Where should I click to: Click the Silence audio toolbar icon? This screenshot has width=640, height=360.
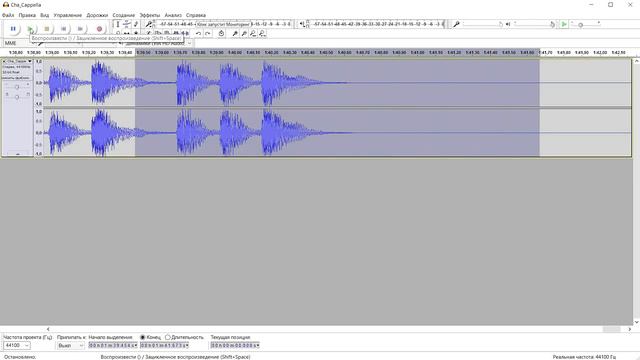[x=185, y=33]
